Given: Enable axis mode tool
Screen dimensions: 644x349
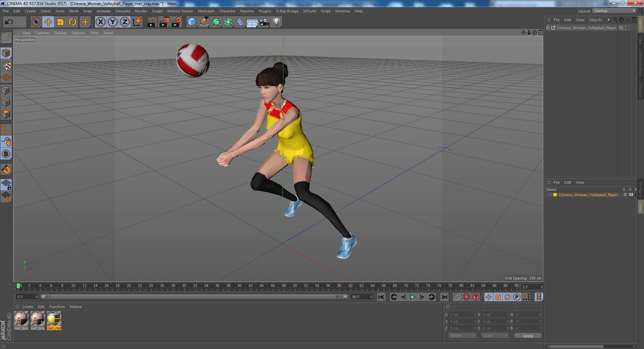Looking at the screenshot, I should point(6,130).
